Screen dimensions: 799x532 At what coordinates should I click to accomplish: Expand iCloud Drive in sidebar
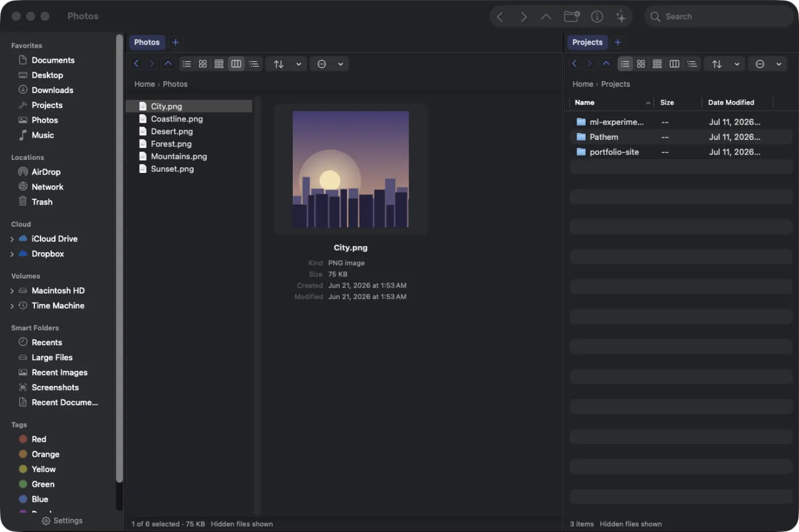[x=12, y=239]
